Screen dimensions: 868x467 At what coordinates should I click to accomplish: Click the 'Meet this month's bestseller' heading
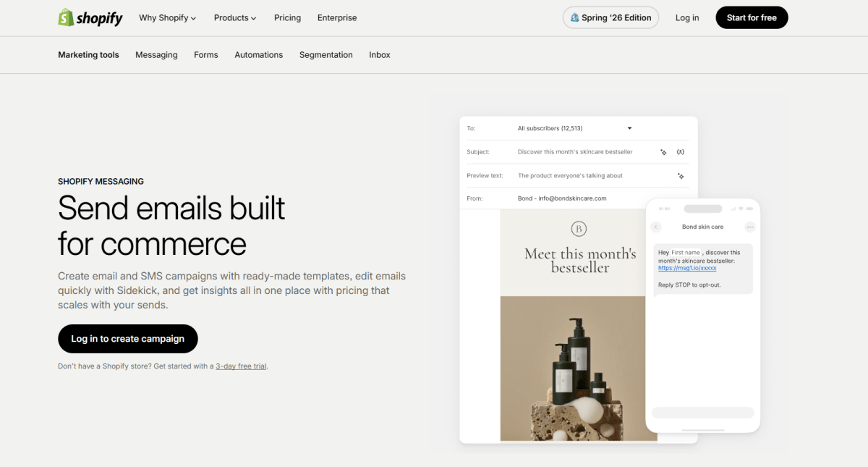pos(580,261)
